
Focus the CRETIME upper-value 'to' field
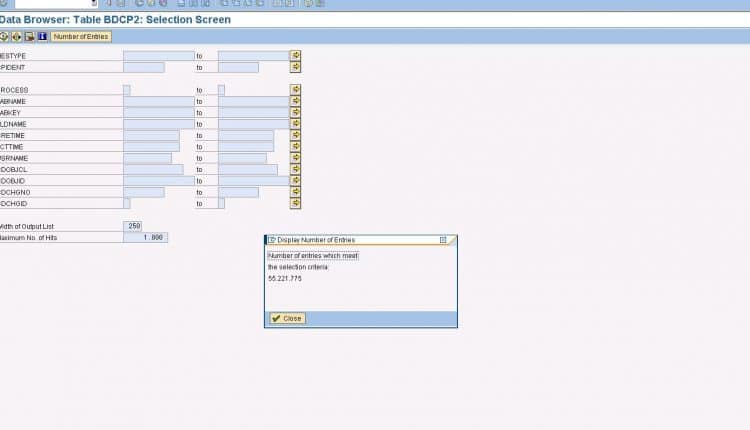246,135
